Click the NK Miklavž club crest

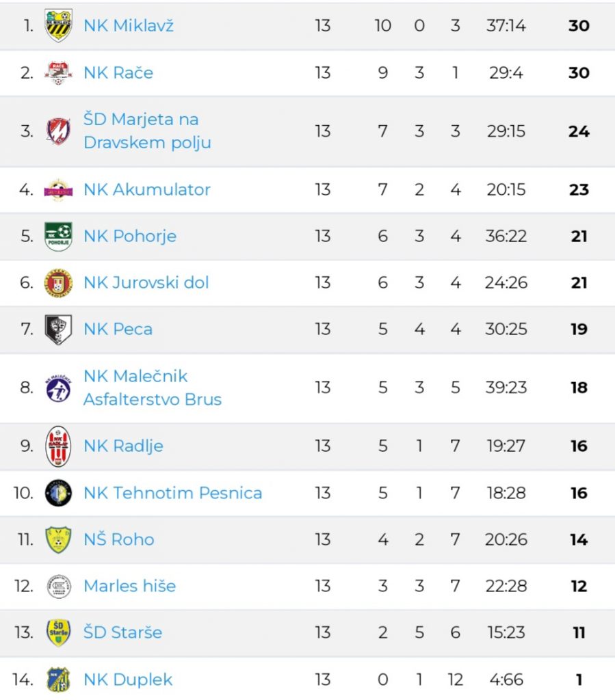click(x=59, y=25)
